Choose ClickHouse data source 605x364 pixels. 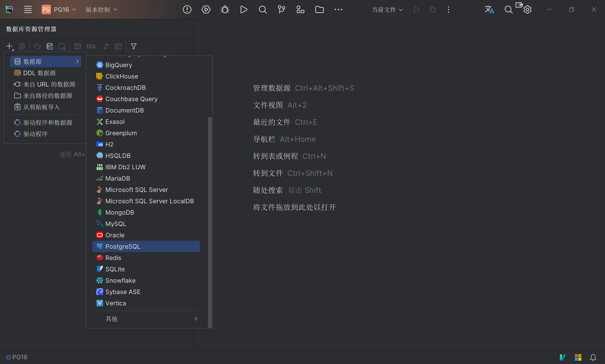pyautogui.click(x=146, y=76)
